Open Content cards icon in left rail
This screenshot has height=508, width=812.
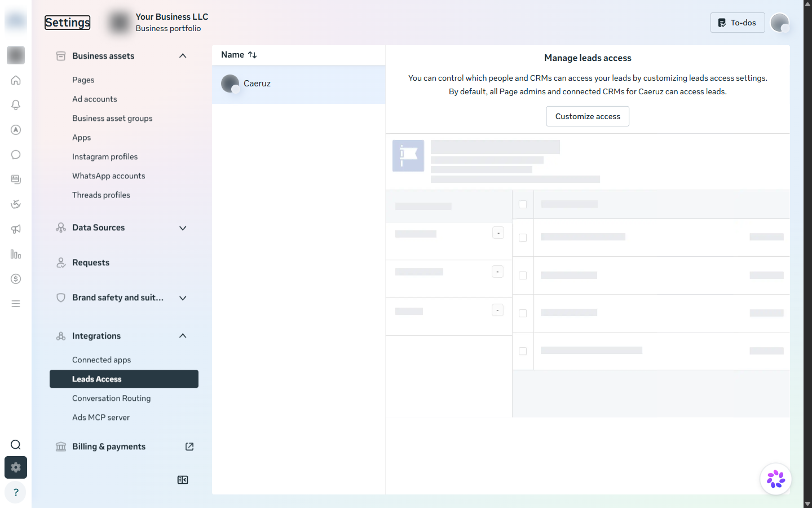16,179
